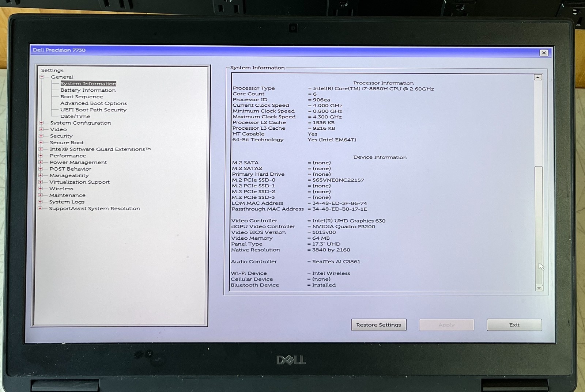The width and height of the screenshot is (585, 392).
Task: Select Advanced Boot Options
Action: click(94, 103)
